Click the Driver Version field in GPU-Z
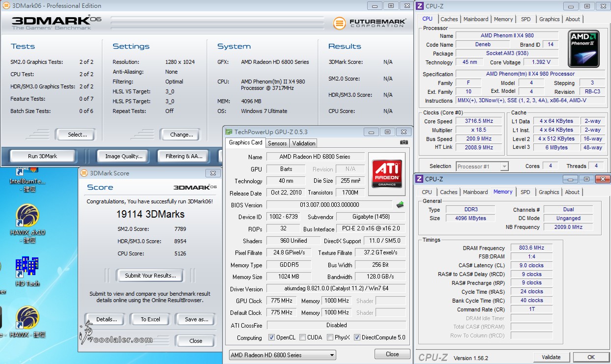 coord(337,289)
